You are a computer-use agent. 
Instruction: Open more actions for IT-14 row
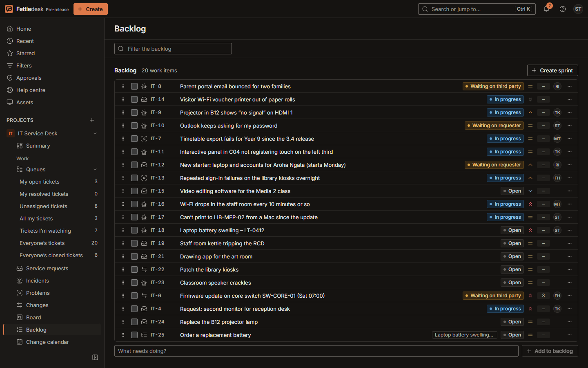point(570,99)
